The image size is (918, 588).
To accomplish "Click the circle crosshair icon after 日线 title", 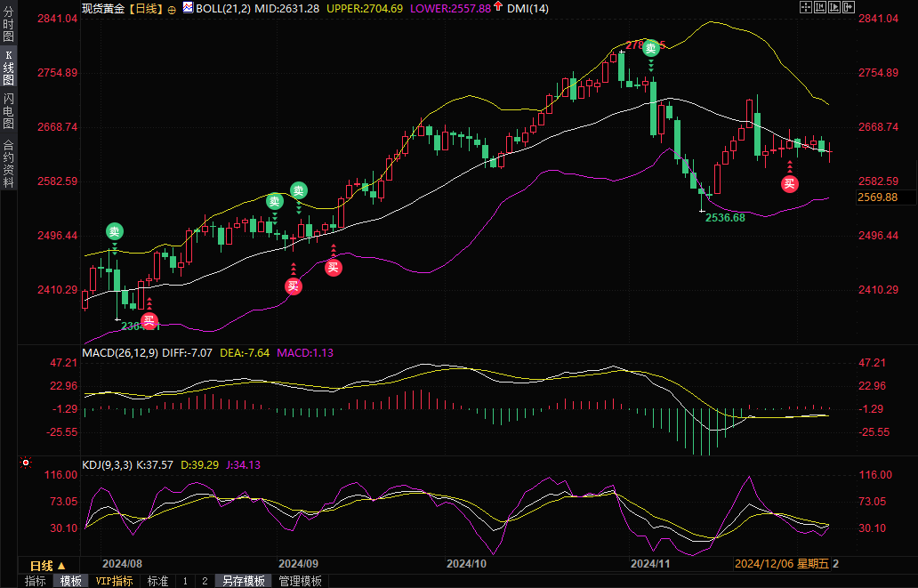I will [172, 10].
